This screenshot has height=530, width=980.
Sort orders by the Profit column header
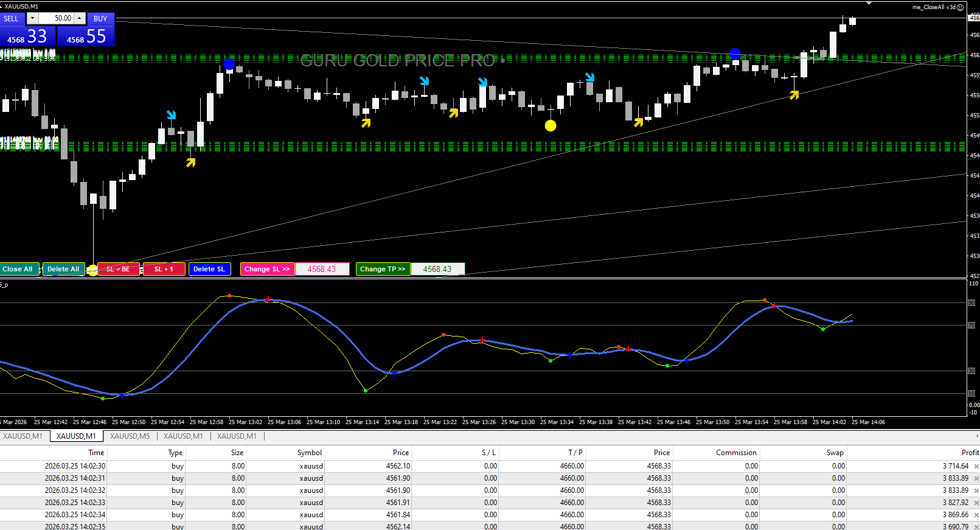coord(970,453)
